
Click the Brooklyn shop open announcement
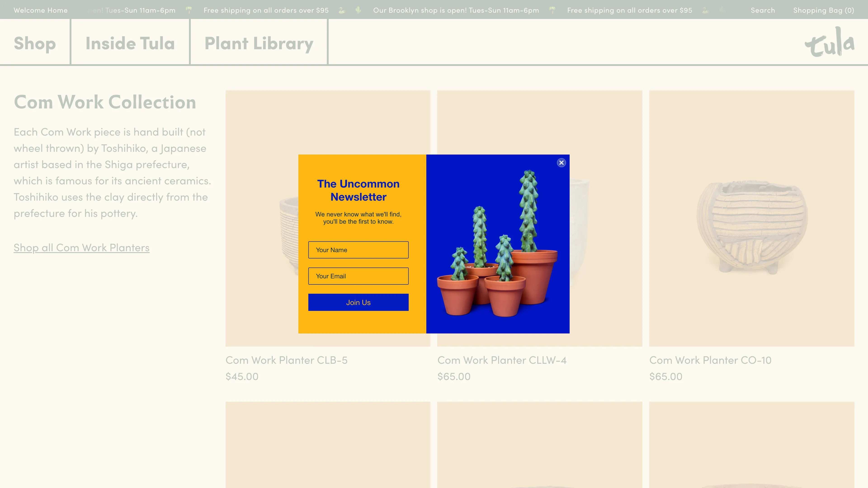(x=456, y=10)
